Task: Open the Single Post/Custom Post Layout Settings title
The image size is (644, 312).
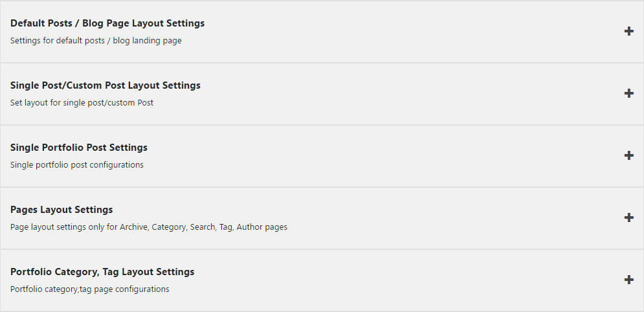Action: pyautogui.click(x=105, y=85)
